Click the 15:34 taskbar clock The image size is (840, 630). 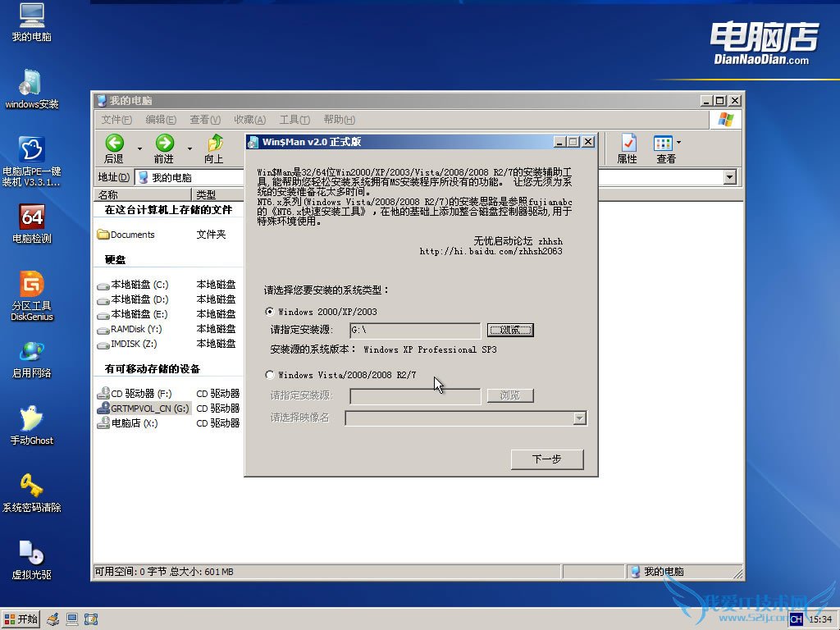click(x=820, y=619)
